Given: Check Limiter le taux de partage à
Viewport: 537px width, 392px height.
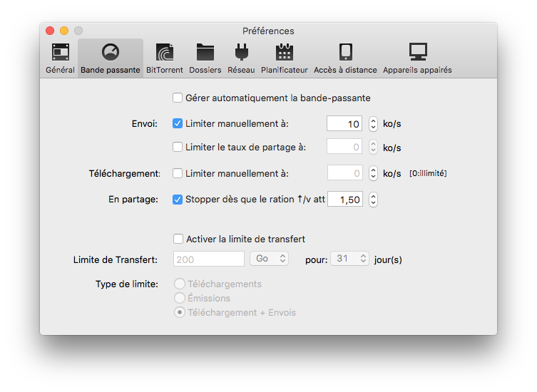Looking at the screenshot, I should point(178,148).
